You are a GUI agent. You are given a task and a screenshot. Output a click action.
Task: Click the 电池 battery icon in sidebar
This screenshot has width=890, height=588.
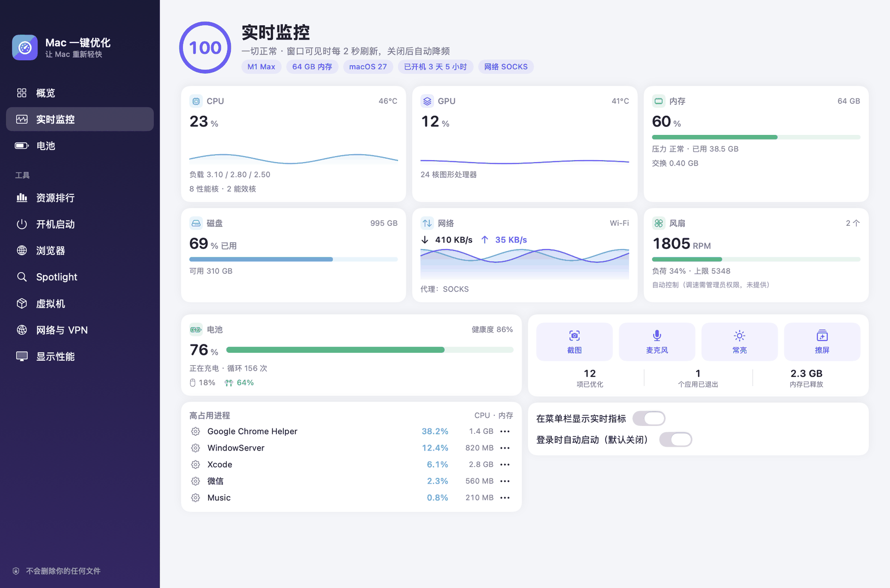tap(22, 146)
